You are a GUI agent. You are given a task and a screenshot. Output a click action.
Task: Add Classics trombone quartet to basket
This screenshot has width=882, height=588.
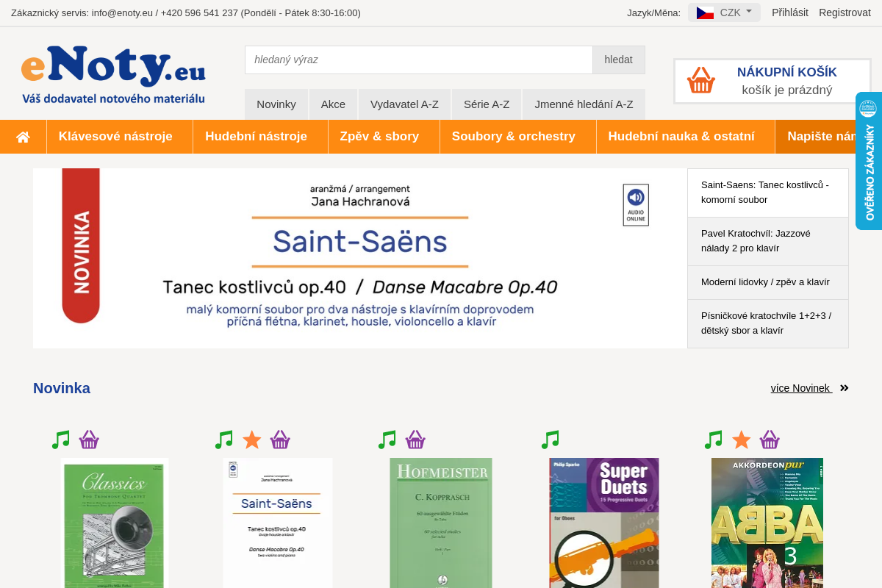[89, 440]
